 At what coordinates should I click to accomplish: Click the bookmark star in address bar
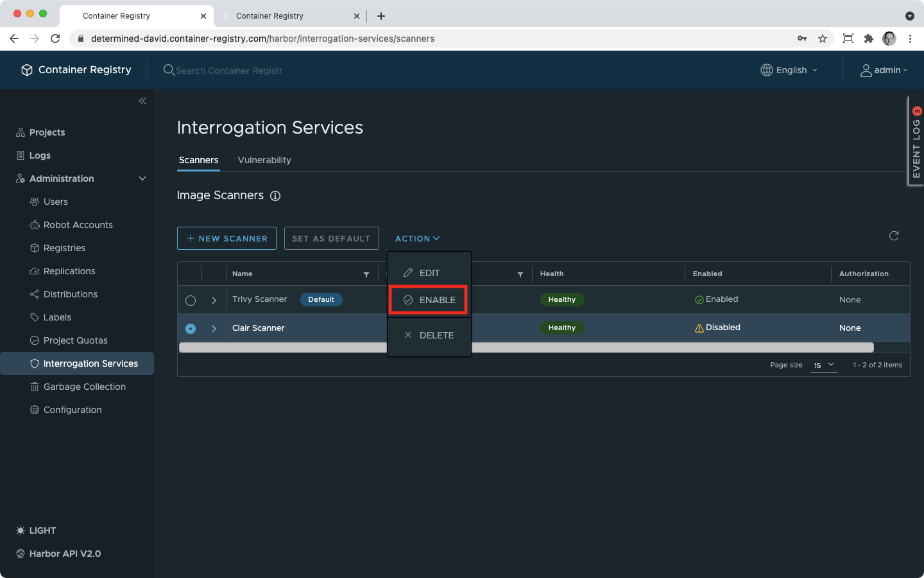(x=823, y=39)
